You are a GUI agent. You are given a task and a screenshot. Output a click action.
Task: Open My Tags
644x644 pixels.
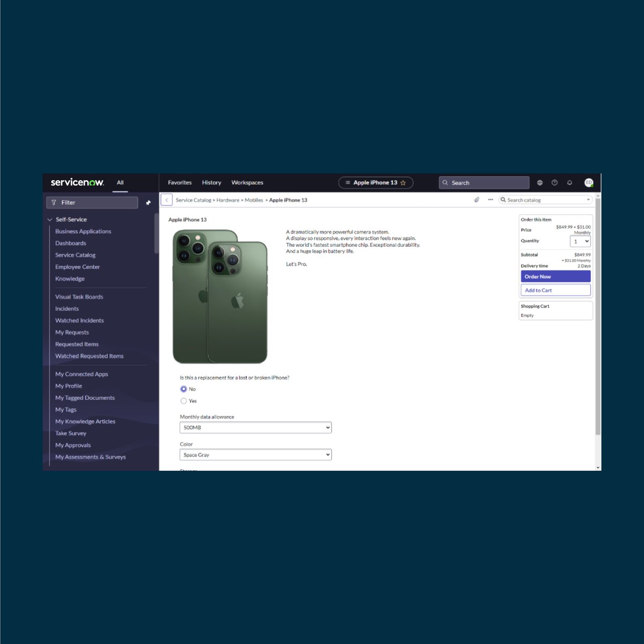[x=66, y=409]
